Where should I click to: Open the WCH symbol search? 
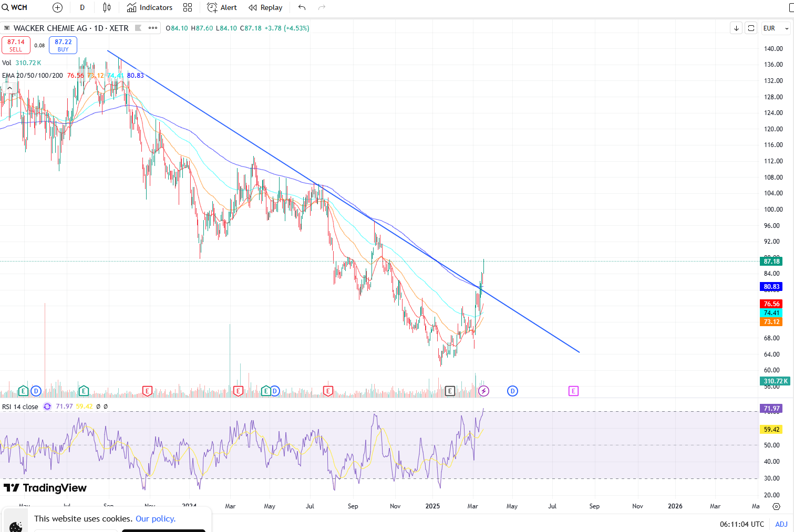(x=15, y=7)
